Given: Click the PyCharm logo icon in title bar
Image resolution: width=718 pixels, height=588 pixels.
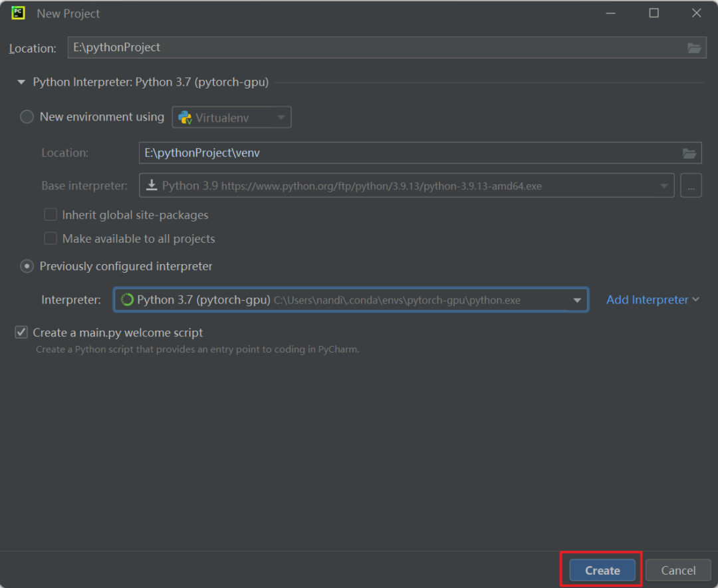Looking at the screenshot, I should pos(19,13).
